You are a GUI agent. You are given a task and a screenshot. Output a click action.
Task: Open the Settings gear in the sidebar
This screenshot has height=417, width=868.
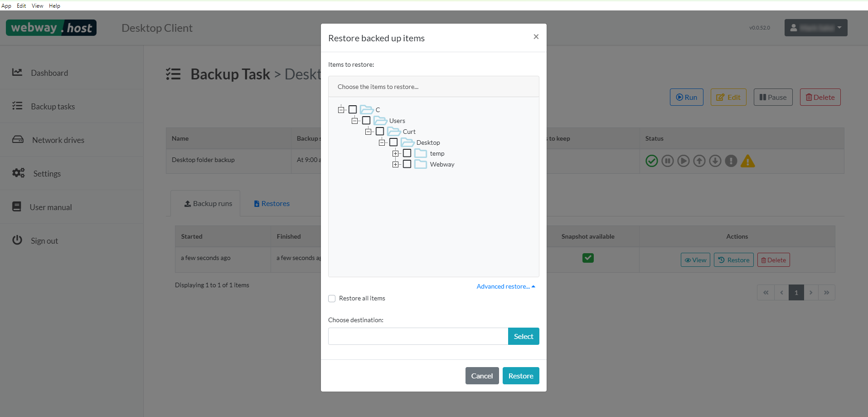(x=19, y=173)
